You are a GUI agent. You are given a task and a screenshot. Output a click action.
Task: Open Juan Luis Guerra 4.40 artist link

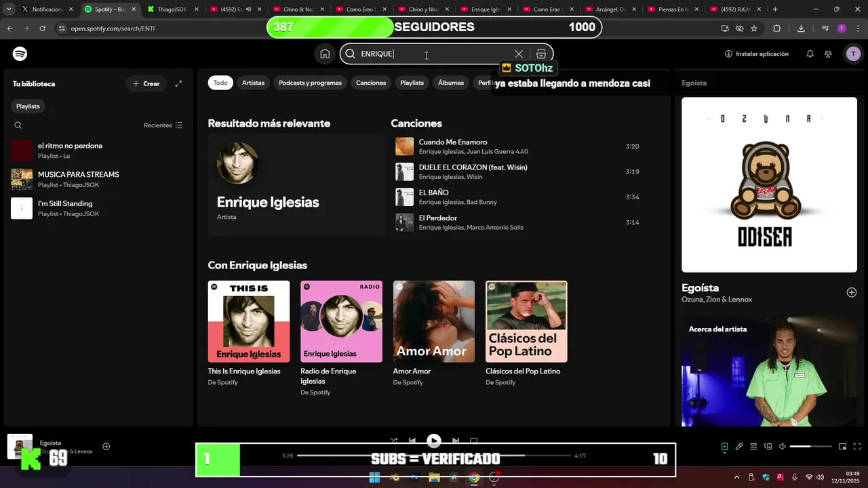click(x=497, y=152)
